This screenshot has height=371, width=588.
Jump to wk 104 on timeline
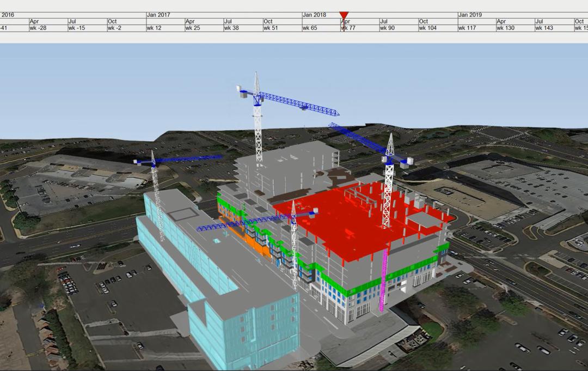point(427,28)
